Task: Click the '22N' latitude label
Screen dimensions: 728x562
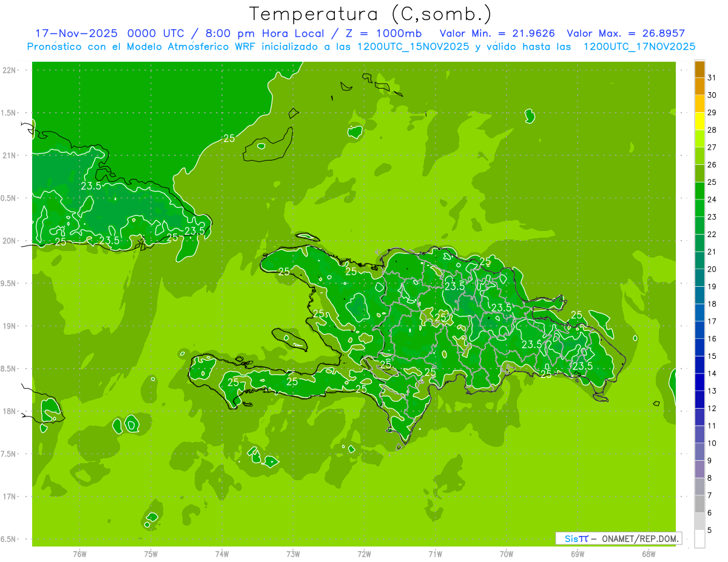Action: pyautogui.click(x=9, y=70)
